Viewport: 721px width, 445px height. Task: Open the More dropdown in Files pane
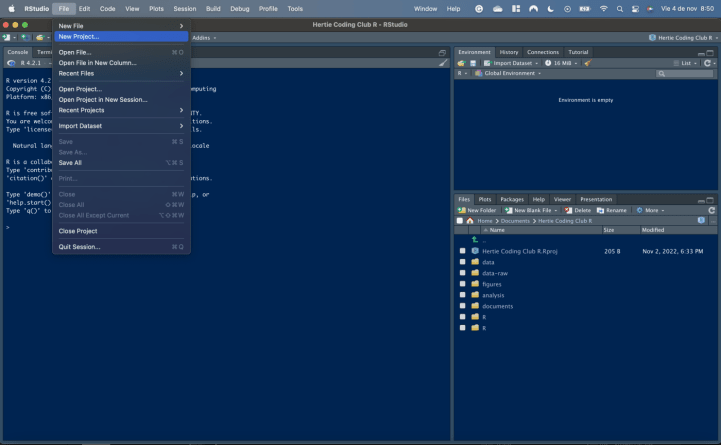click(650, 210)
